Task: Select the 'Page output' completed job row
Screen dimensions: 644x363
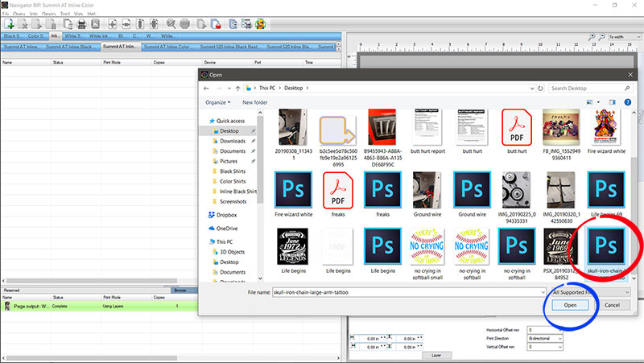Action: click(x=99, y=306)
